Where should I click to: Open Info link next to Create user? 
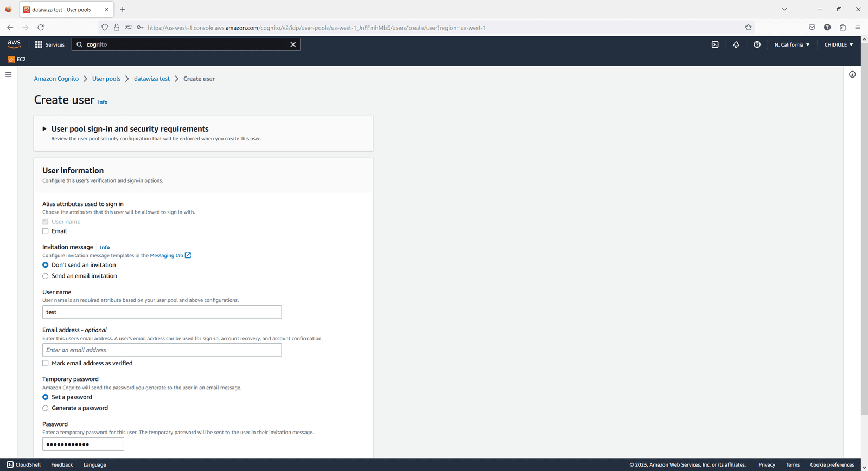coord(103,102)
